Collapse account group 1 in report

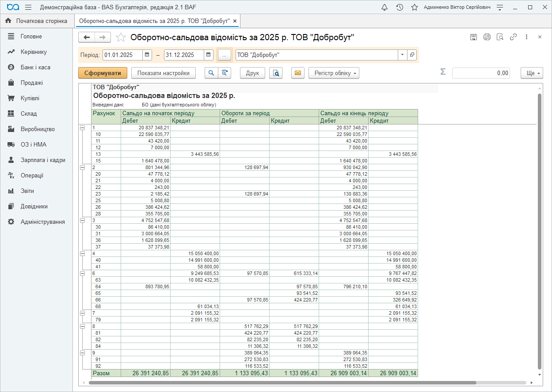(x=82, y=128)
